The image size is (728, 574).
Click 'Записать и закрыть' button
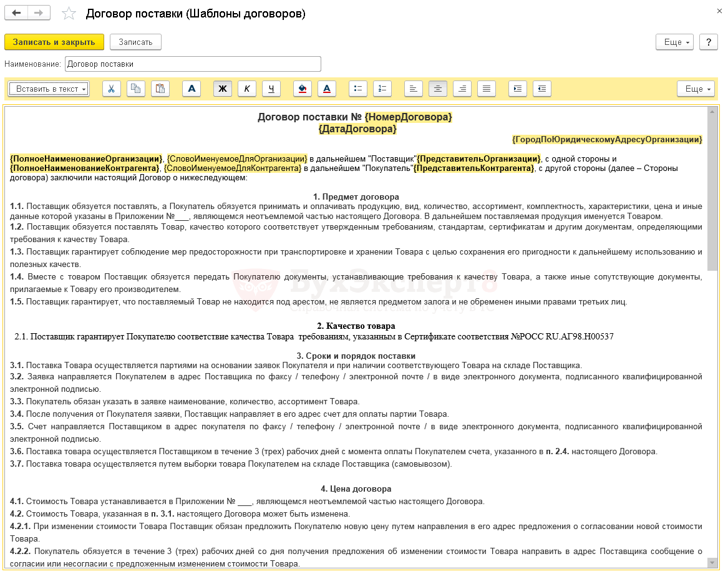(x=54, y=42)
